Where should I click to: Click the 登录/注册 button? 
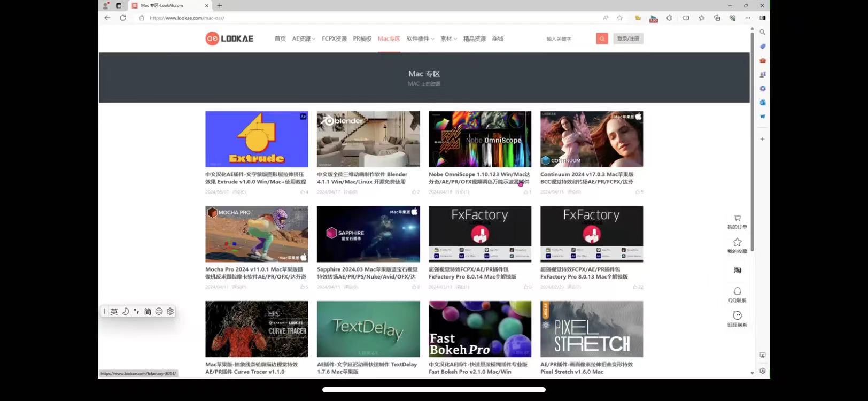coord(628,38)
